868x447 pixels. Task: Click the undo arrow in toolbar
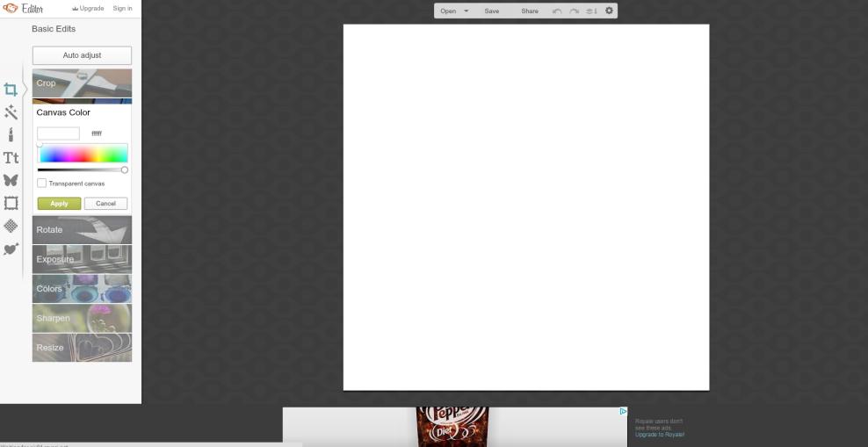coord(557,11)
